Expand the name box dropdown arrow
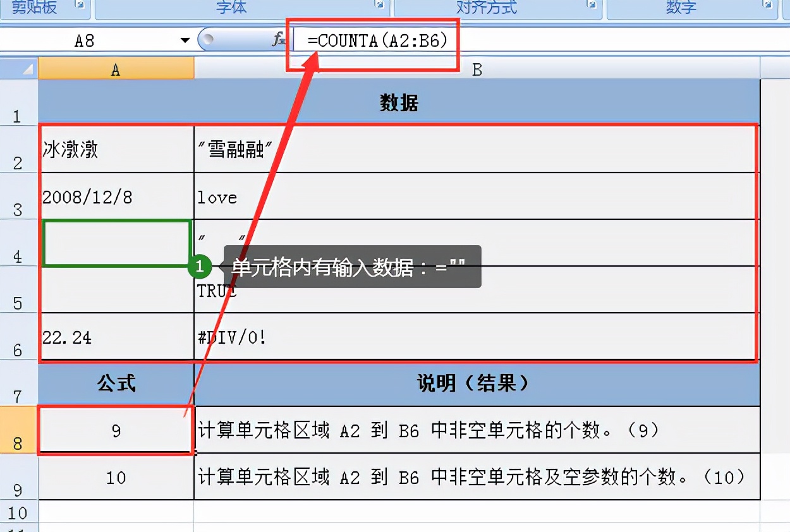790x532 pixels. pos(185,40)
